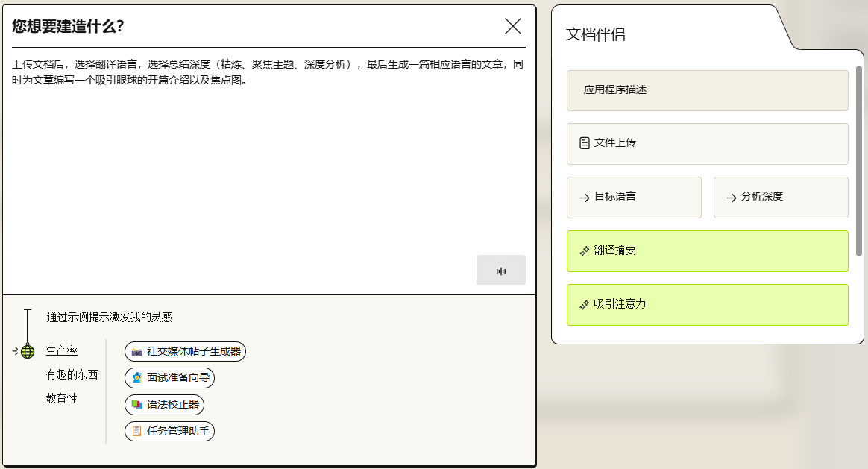
Task: Click the 您想要建造什么? heading
Action: point(68,26)
